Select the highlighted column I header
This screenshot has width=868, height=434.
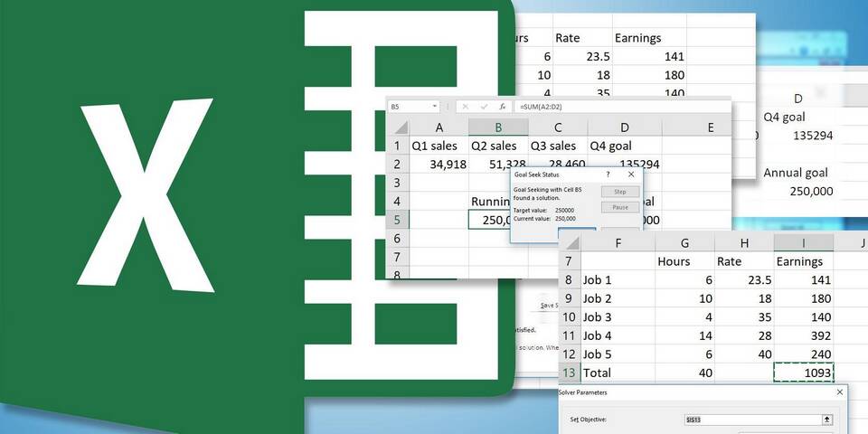(803, 242)
